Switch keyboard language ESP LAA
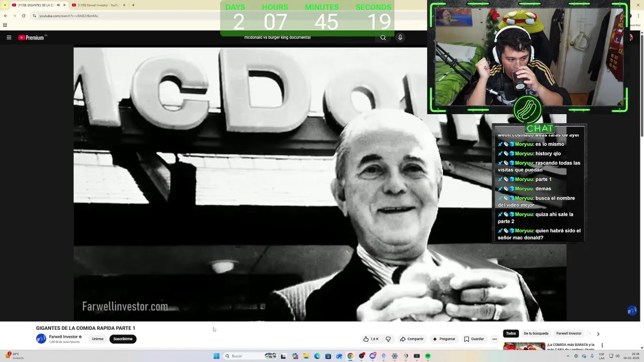 602,356
